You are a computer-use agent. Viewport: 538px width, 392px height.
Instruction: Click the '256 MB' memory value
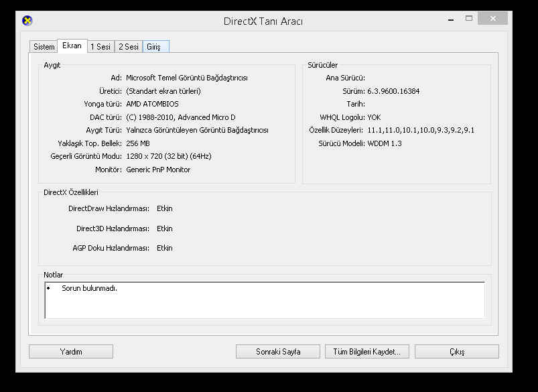(138, 143)
